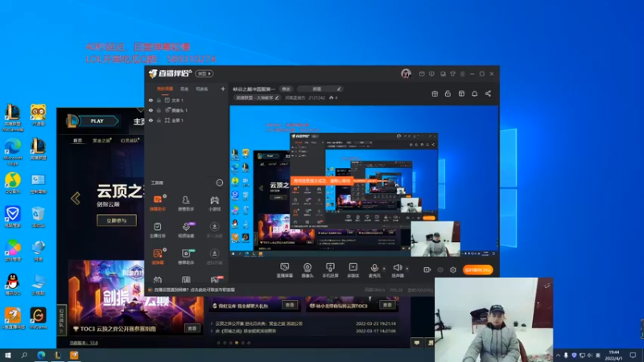Viewport: 644px width, 362px height.
Task: Open the streamer avatar profile
Action: [406, 74]
